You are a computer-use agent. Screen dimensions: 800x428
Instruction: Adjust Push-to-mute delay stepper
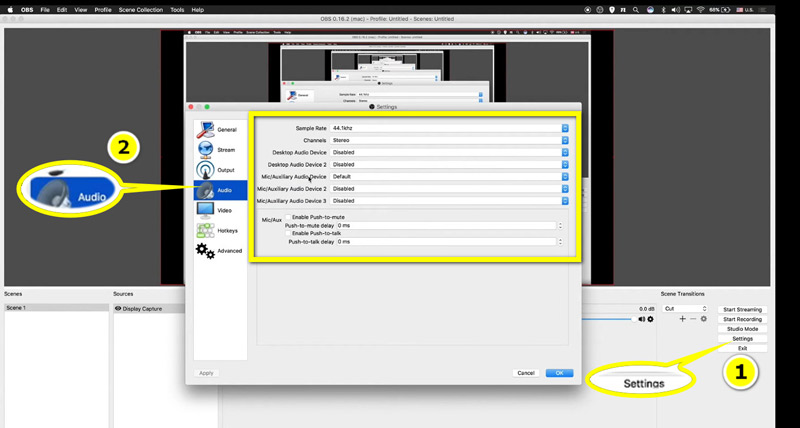[560, 225]
